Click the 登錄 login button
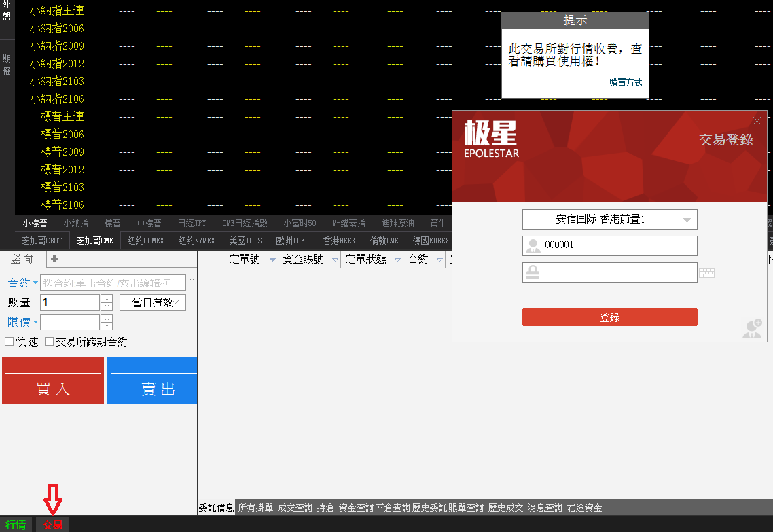Viewport: 773px width, 532px height. pos(609,317)
